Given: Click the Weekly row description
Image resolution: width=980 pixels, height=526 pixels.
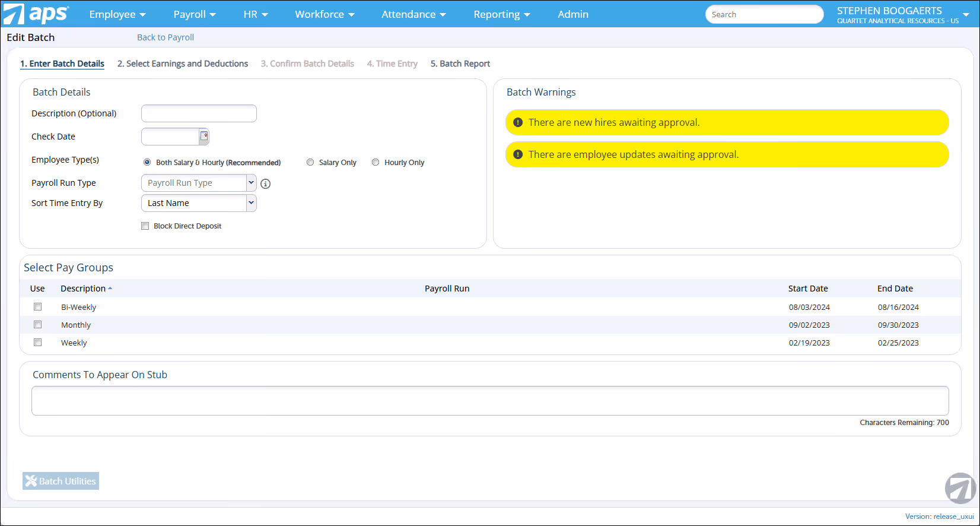Looking at the screenshot, I should [x=74, y=343].
